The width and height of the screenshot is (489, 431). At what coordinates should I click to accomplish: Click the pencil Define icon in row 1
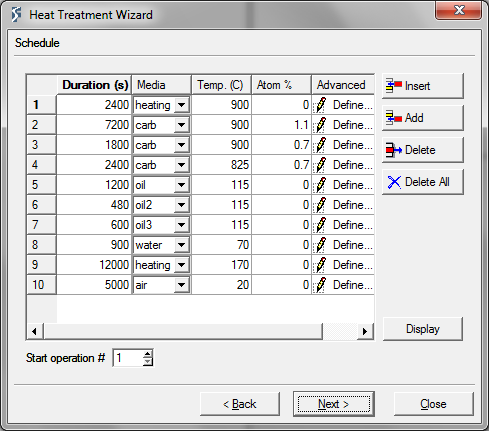click(x=320, y=105)
